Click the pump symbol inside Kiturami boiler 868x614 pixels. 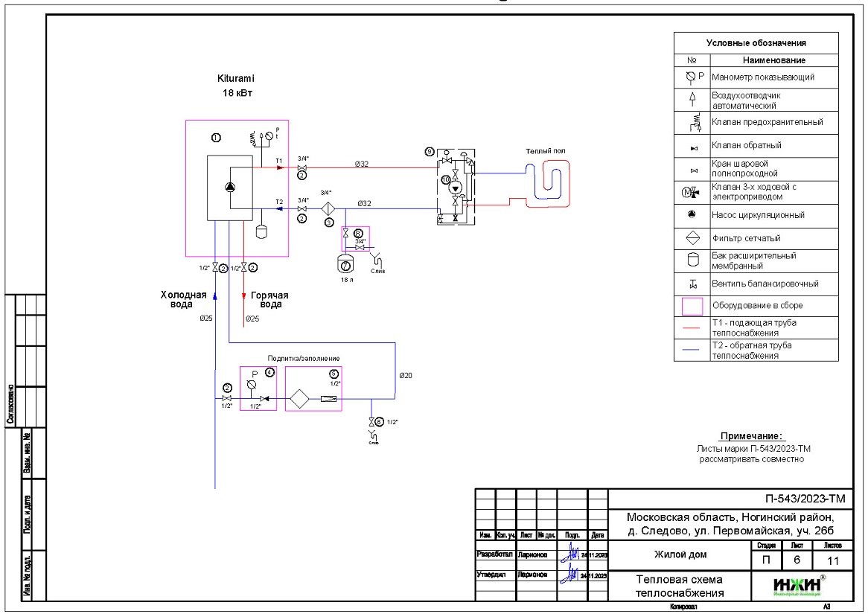pyautogui.click(x=230, y=188)
